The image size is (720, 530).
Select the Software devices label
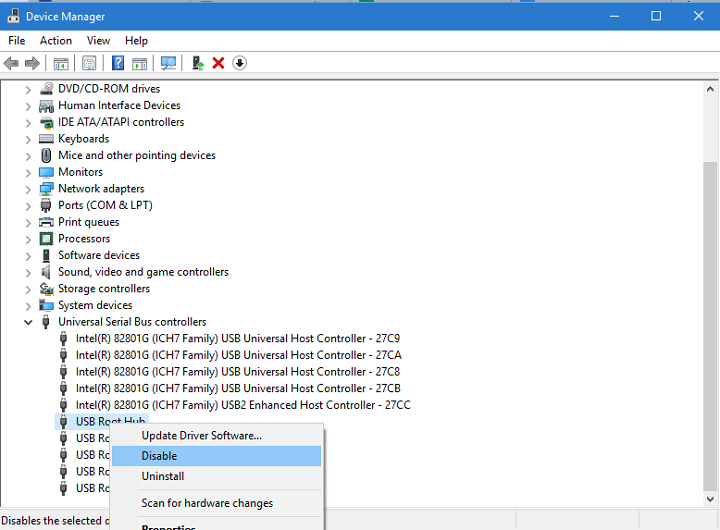[99, 255]
